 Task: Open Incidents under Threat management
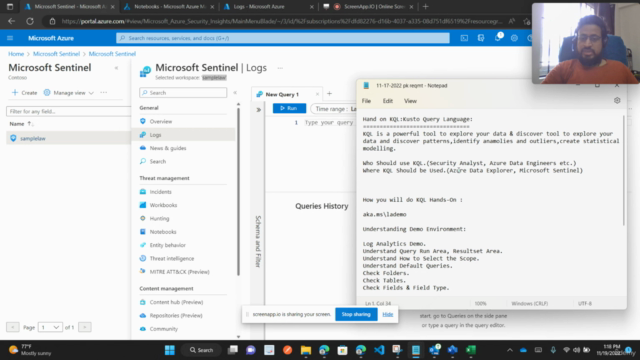click(160, 192)
